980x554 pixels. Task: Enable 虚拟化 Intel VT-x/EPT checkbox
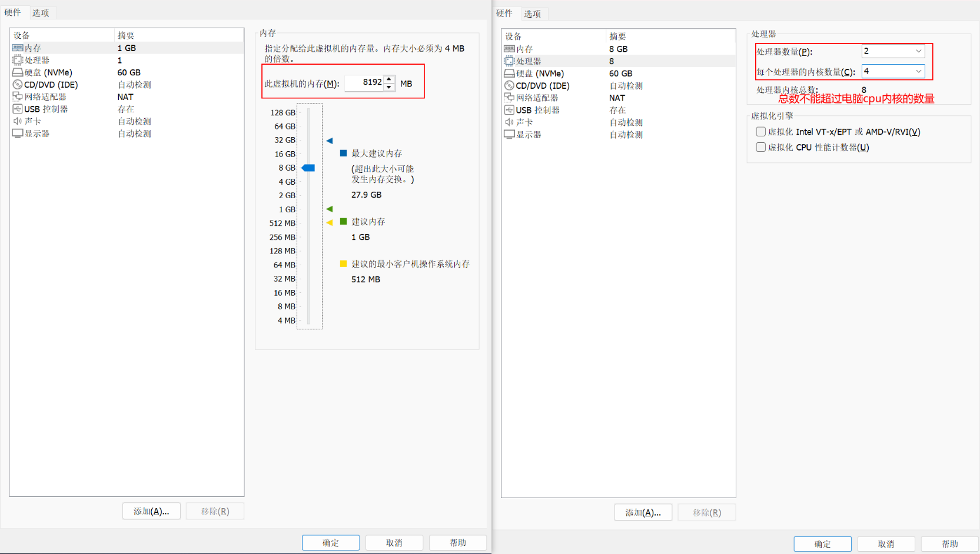point(761,132)
